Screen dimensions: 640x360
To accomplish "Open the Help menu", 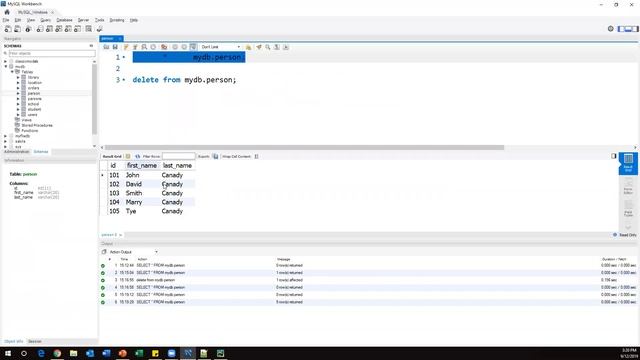I will point(134,20).
